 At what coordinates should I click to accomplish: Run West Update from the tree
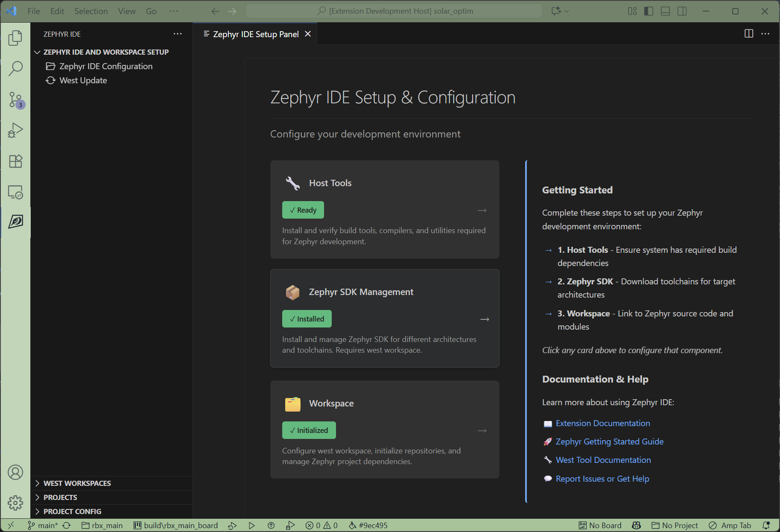pyautogui.click(x=83, y=80)
